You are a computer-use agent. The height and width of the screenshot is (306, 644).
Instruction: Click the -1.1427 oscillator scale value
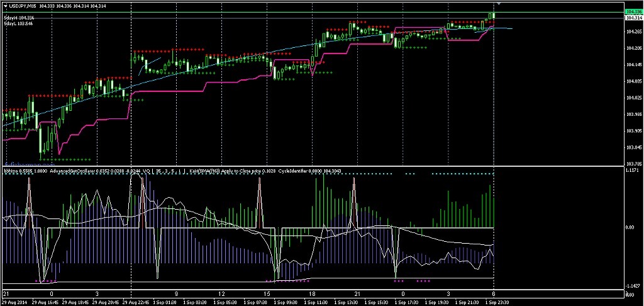coord(634,285)
